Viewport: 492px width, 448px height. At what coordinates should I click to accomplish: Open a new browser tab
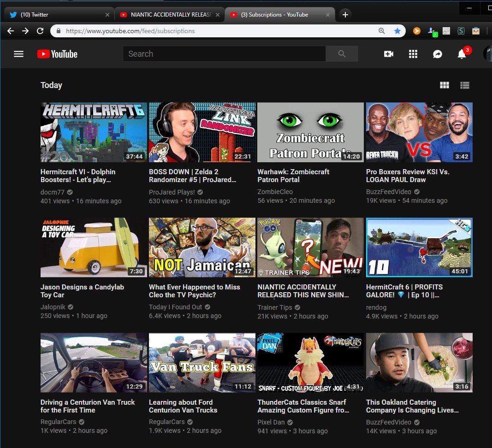click(345, 14)
